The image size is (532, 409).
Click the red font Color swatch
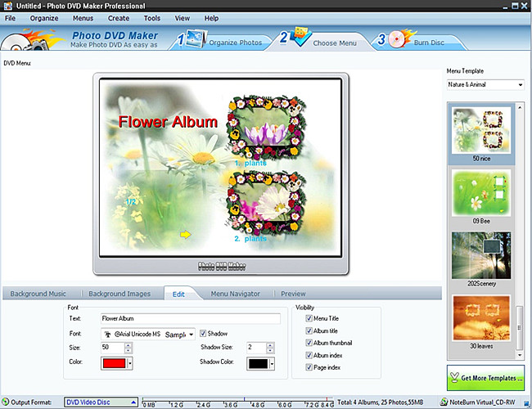114,363
